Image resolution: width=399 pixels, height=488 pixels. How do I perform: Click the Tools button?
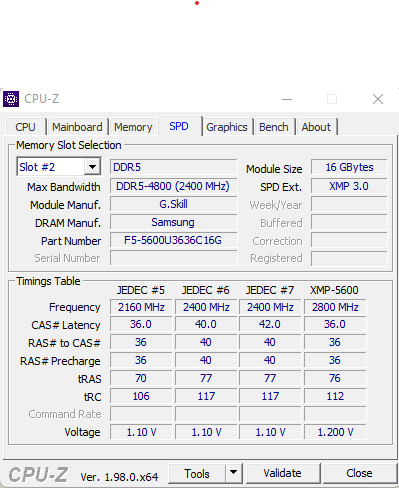pos(197,473)
